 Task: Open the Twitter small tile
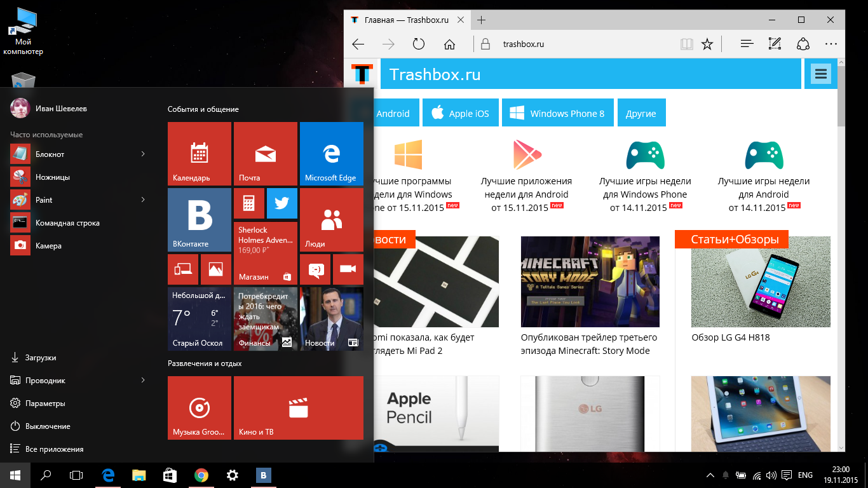click(281, 203)
